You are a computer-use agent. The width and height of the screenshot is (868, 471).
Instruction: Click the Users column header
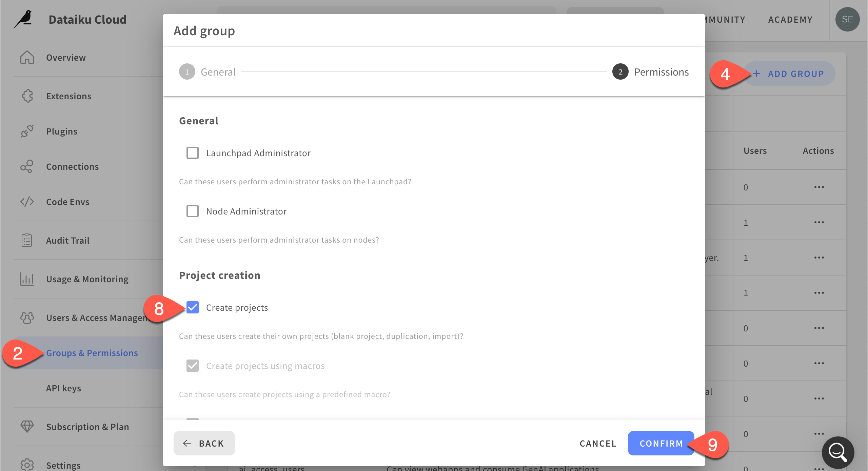click(755, 151)
